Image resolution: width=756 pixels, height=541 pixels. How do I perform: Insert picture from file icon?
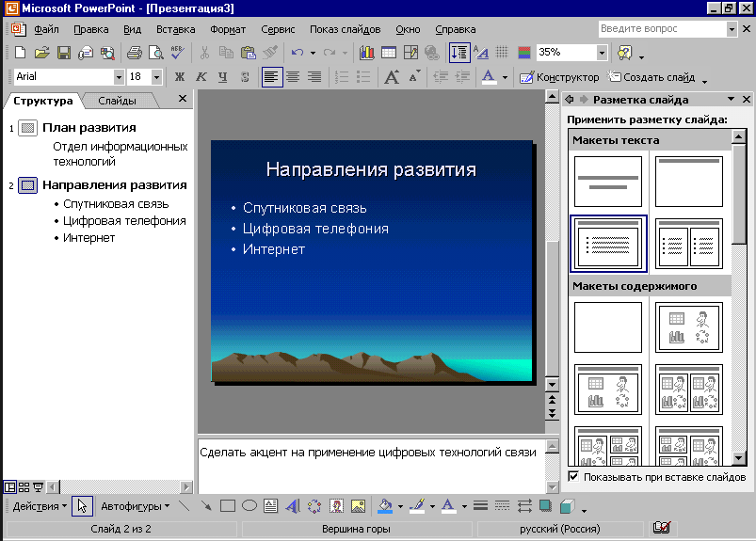click(x=359, y=506)
